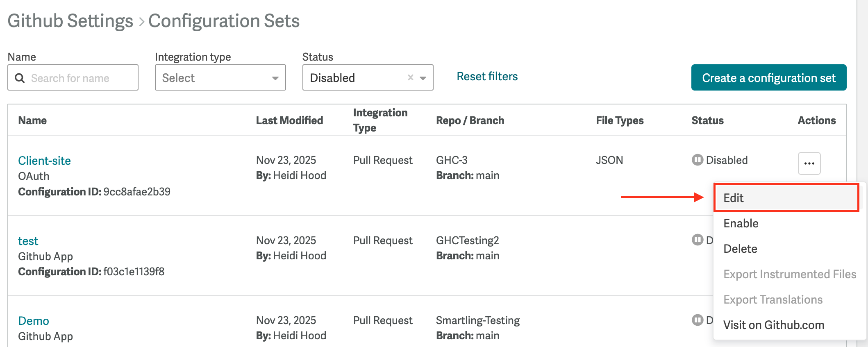Click the Reset filters link
This screenshot has height=347, width=868.
click(x=487, y=77)
